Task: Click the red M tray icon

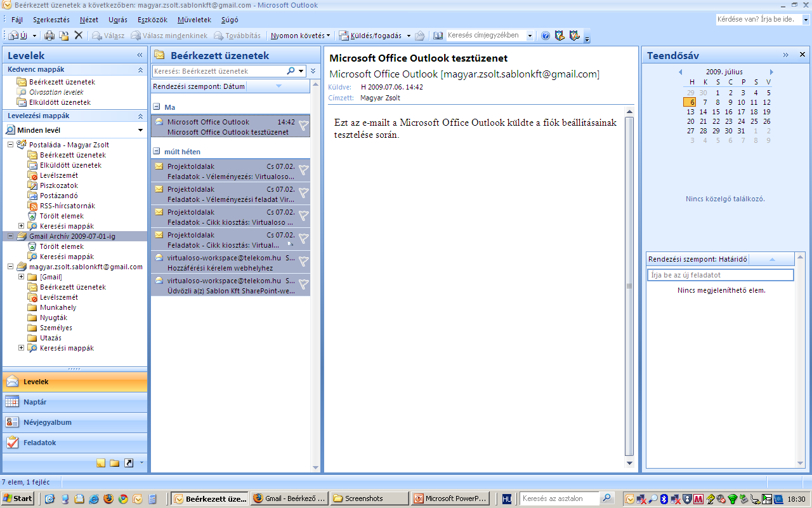Action: click(698, 499)
